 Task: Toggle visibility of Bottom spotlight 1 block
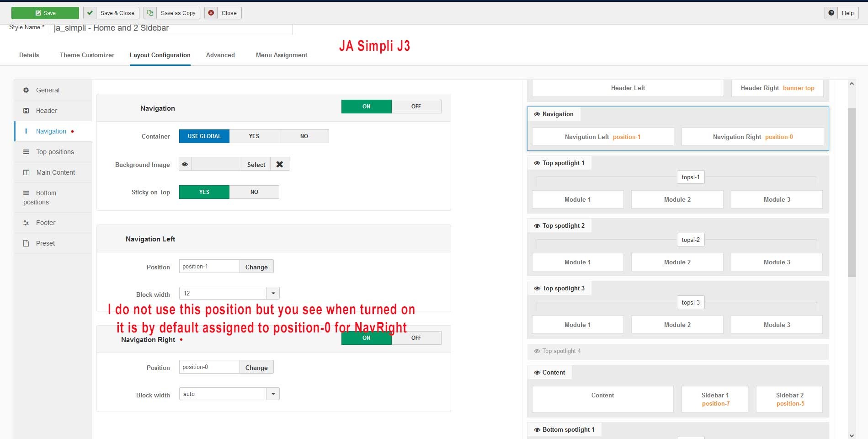537,430
